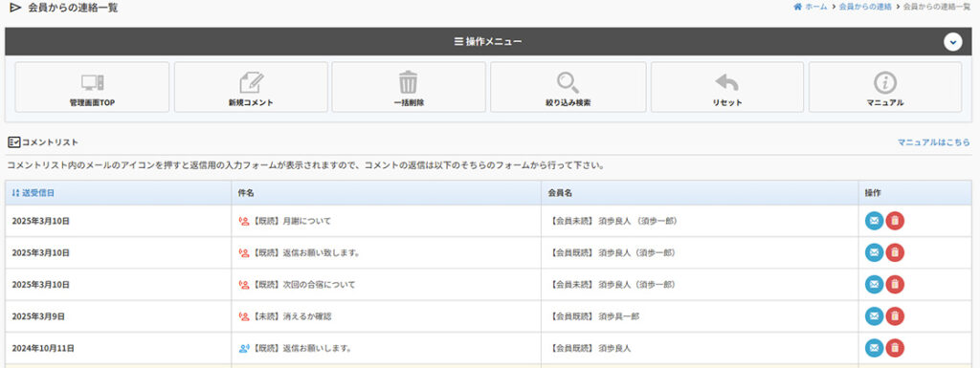The width and height of the screenshot is (980, 368).
Task: Click red phone icon beside 月謝について
Action: [244, 221]
